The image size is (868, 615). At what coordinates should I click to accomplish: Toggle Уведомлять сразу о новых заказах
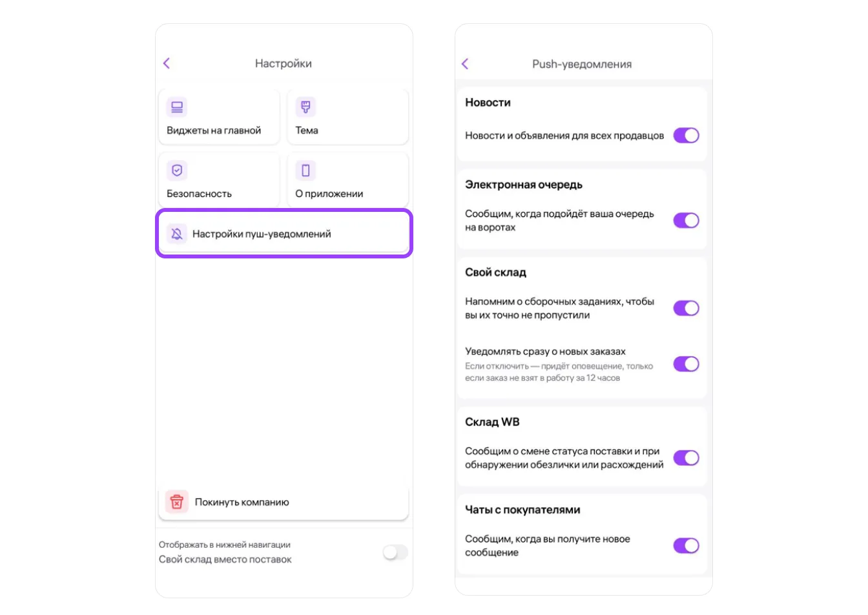coord(686,364)
